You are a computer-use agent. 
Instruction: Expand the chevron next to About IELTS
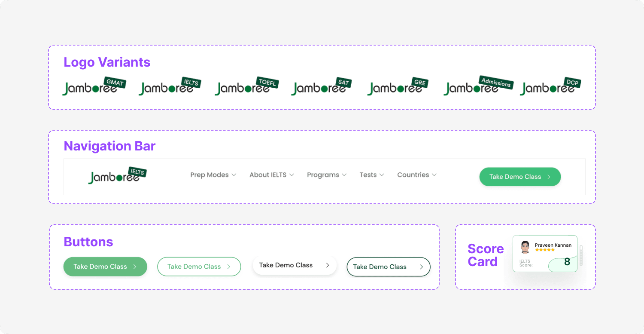click(292, 175)
